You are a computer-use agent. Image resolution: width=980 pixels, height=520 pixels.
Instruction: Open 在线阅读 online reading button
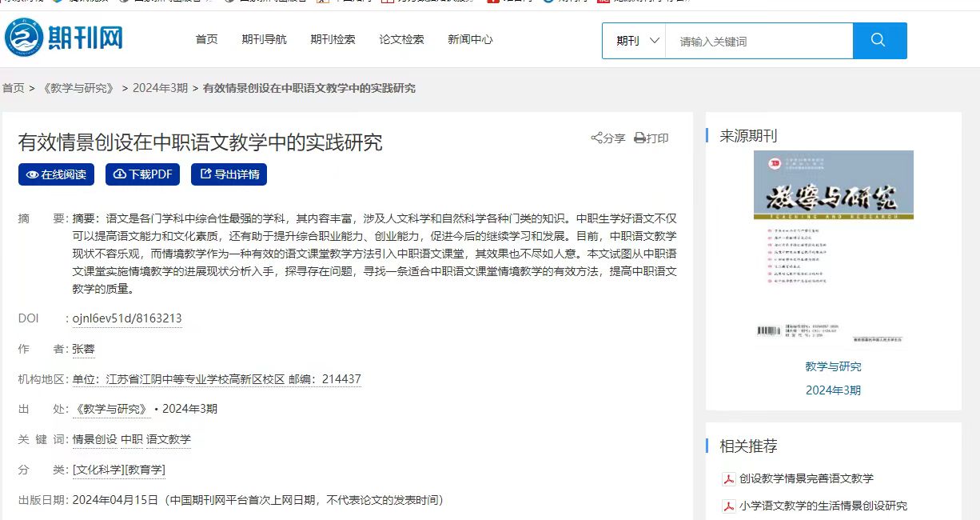[56, 174]
